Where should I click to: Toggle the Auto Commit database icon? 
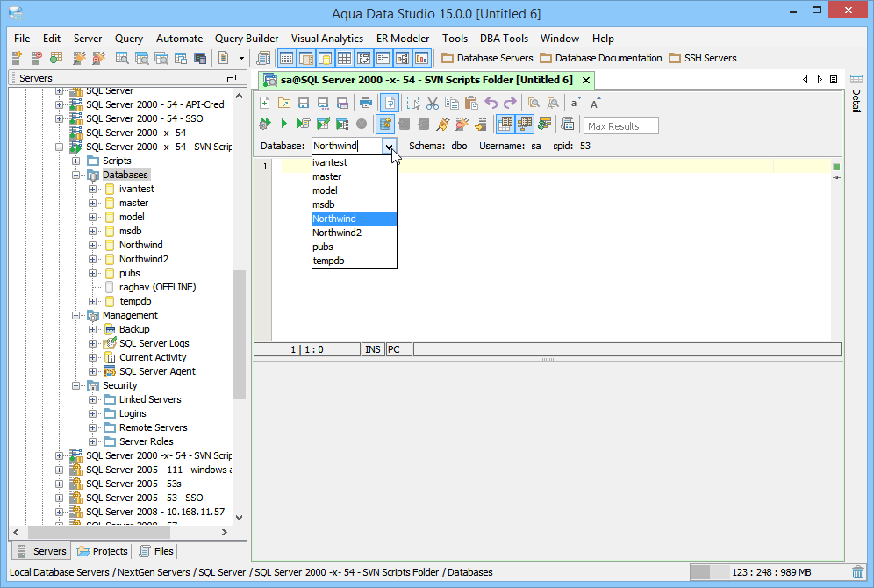(x=385, y=124)
